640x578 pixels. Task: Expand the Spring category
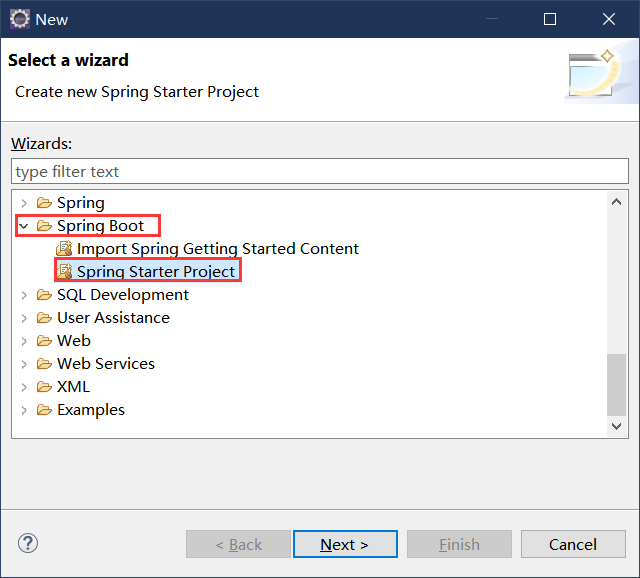pos(24,203)
